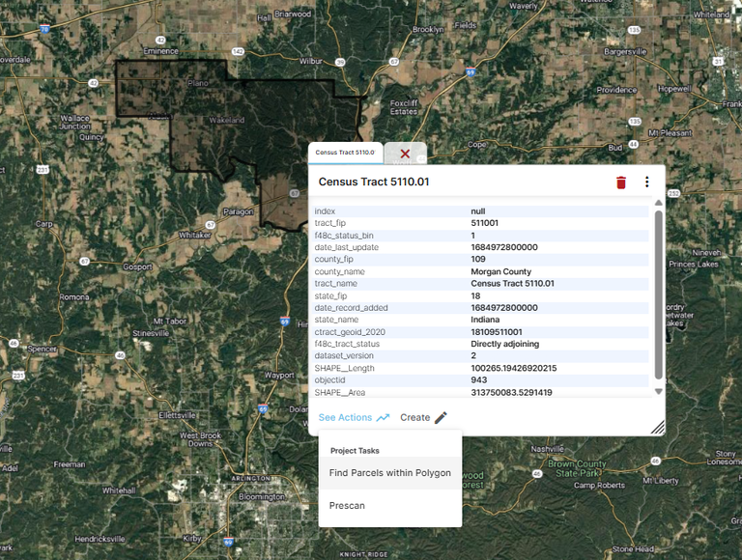Click the attribute table scrollbar thumb
The image size is (742, 560).
[x=658, y=295]
